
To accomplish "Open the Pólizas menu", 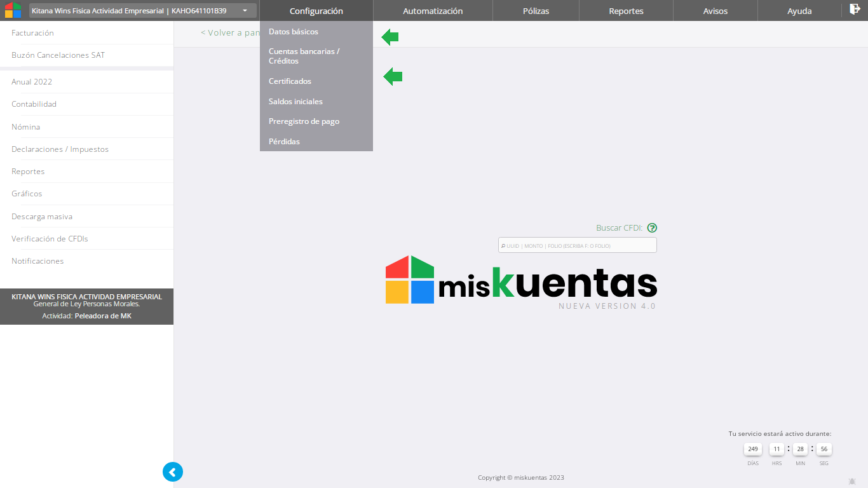I will 536,11.
